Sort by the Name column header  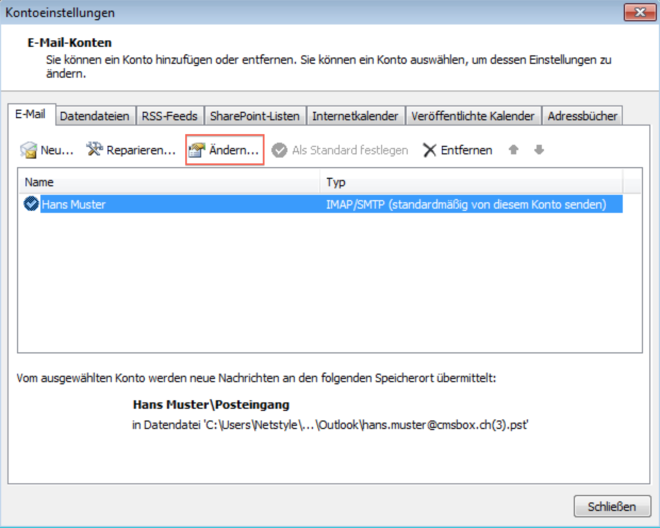169,182
